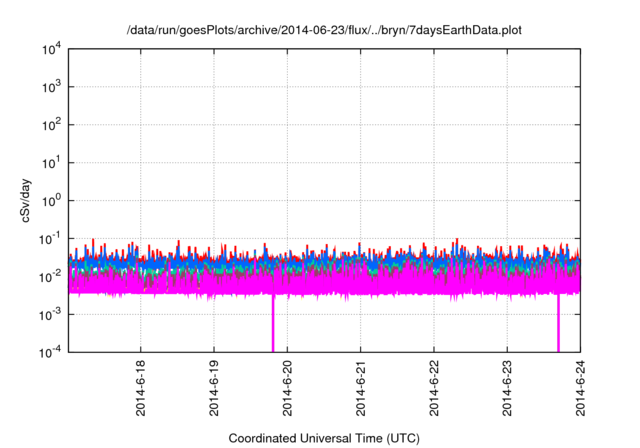Click the plot title file path
Screen dimensions: 640x448
(324, 30)
